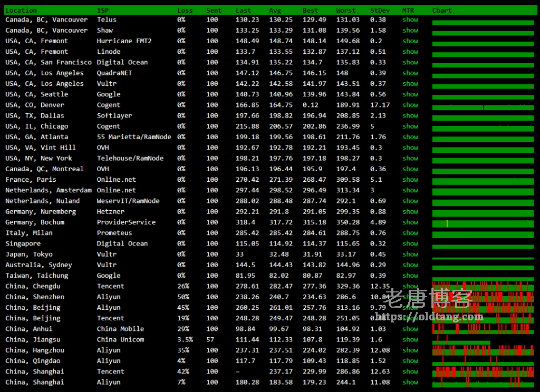Click show for Vultr Los Angeles
The width and height of the screenshot is (540, 392).
tap(410, 84)
